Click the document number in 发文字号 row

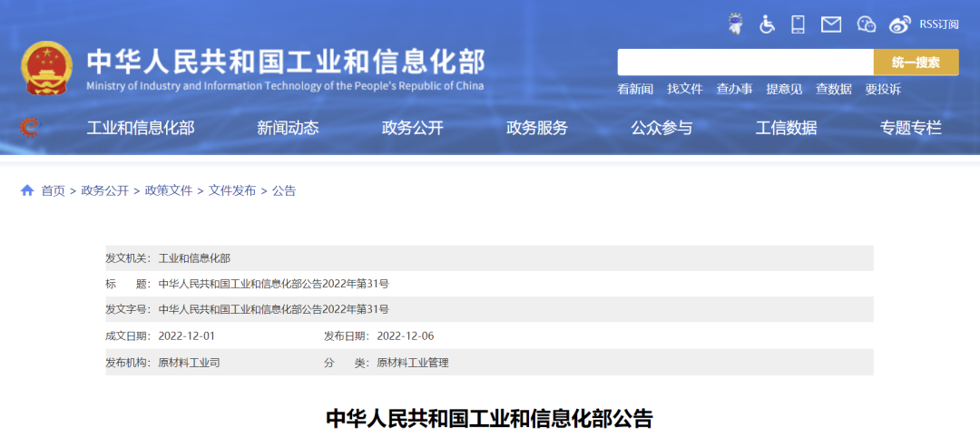tap(274, 310)
